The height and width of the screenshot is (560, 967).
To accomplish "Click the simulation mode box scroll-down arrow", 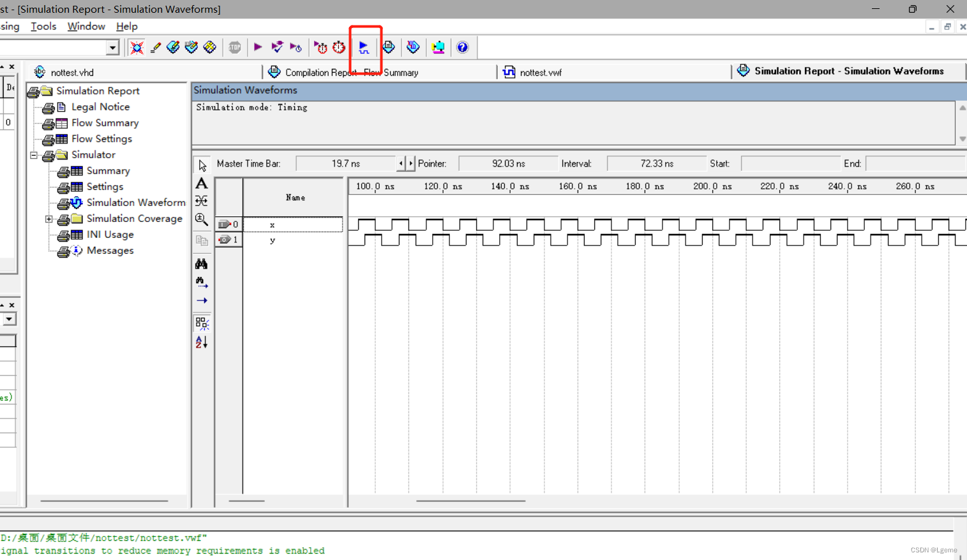I will pos(962,139).
